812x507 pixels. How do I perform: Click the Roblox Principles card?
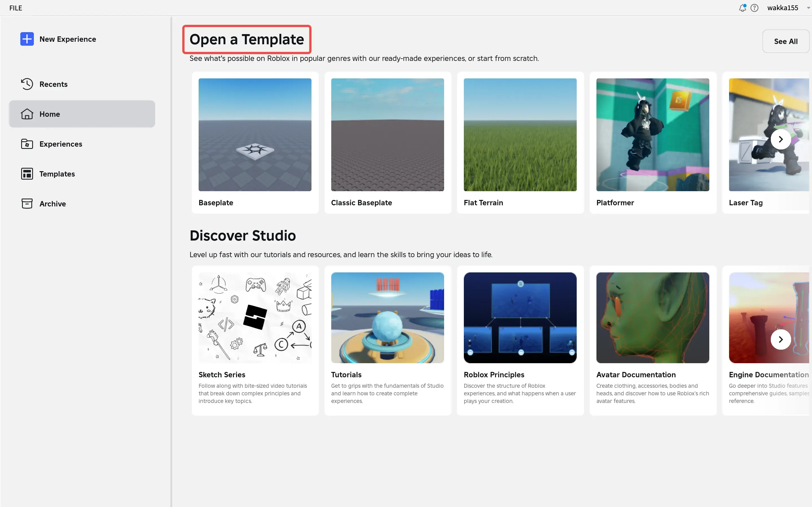(520, 318)
